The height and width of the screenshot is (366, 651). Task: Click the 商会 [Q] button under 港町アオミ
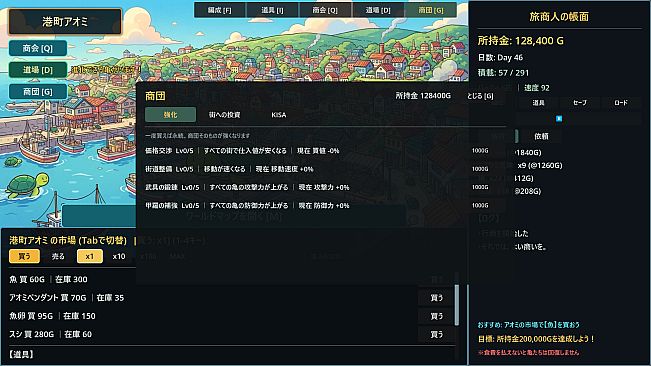pos(38,48)
